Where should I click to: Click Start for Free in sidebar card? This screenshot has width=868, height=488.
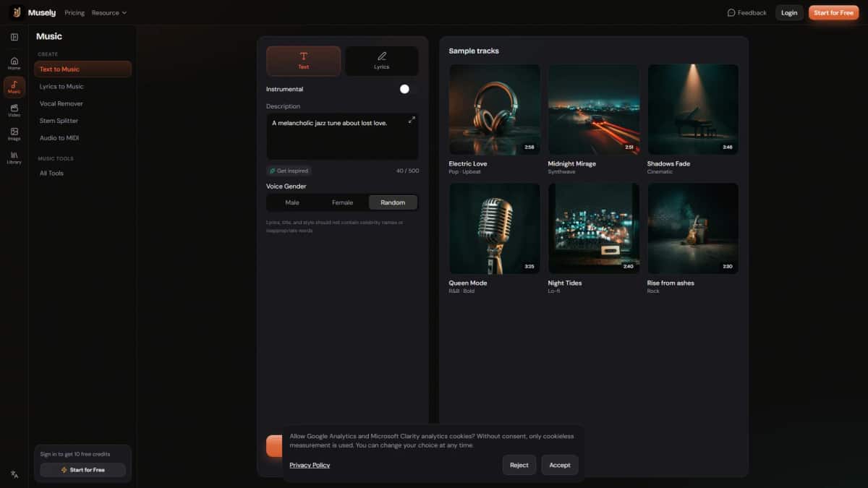(82, 470)
